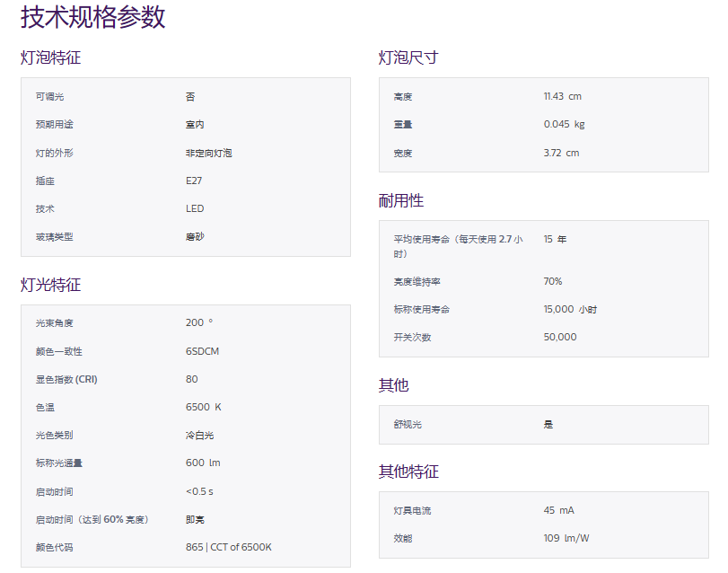Select the 15 年 value
The image size is (728, 573).
point(556,239)
